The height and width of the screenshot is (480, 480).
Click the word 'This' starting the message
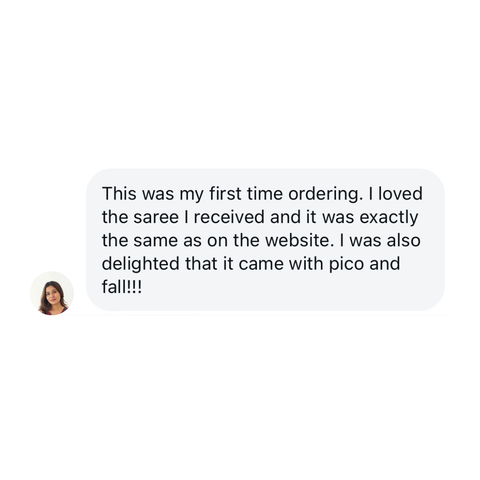point(119,194)
